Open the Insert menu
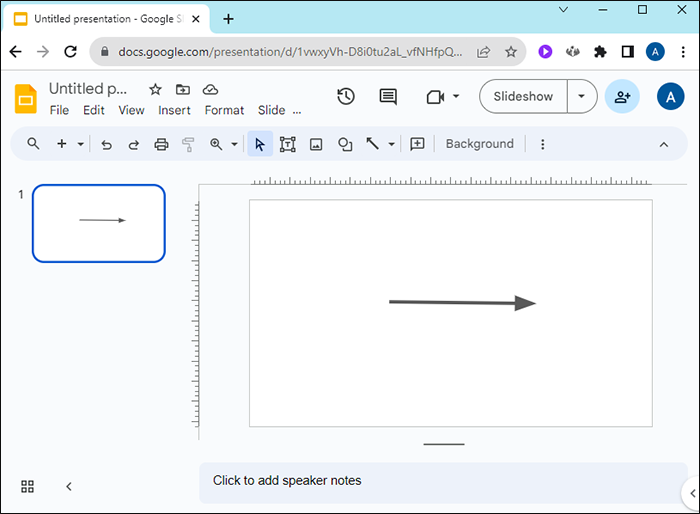Image resolution: width=700 pixels, height=514 pixels. (174, 110)
